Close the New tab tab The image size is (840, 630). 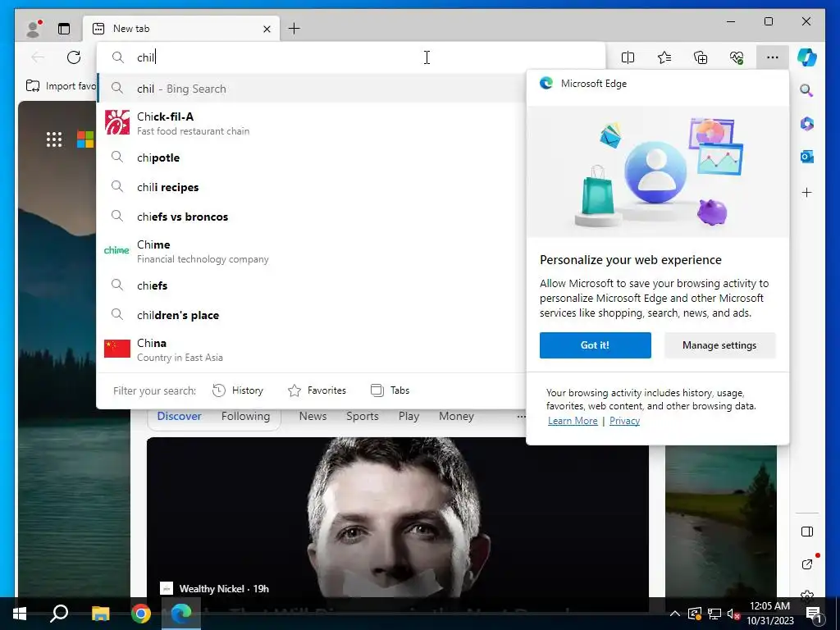pyautogui.click(x=267, y=29)
